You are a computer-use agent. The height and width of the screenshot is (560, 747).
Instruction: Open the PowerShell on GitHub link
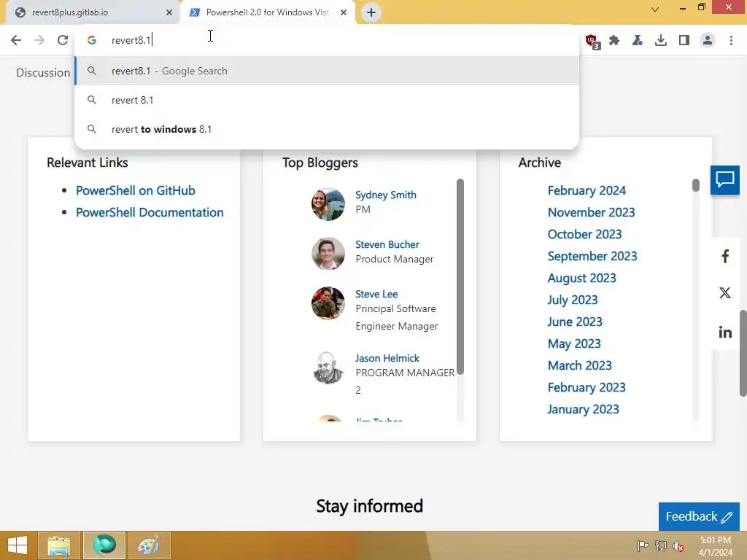click(135, 190)
